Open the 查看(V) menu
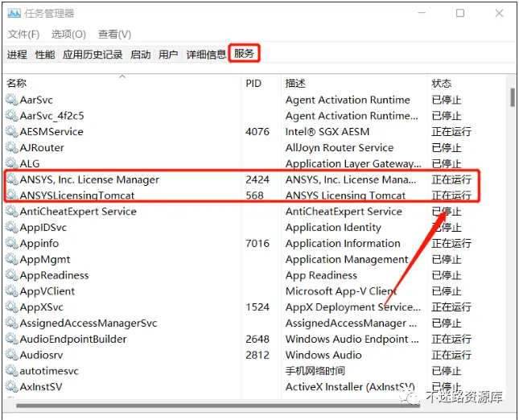This screenshot has width=519, height=420. (x=114, y=34)
